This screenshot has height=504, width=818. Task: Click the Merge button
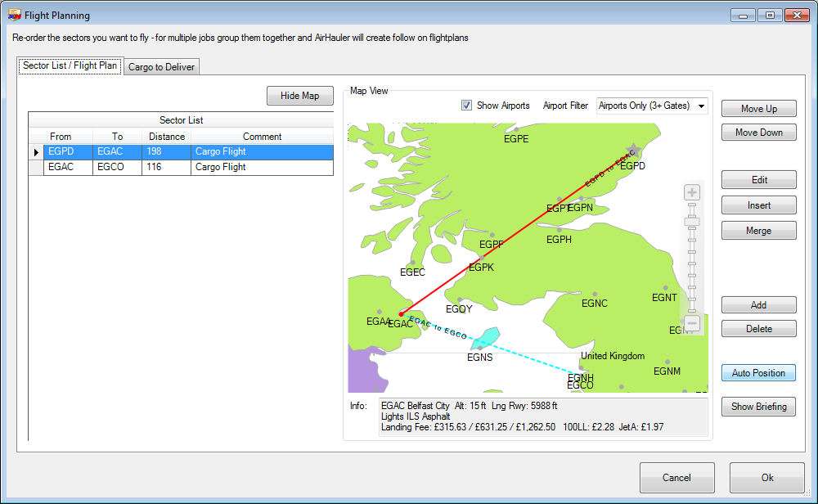(758, 231)
